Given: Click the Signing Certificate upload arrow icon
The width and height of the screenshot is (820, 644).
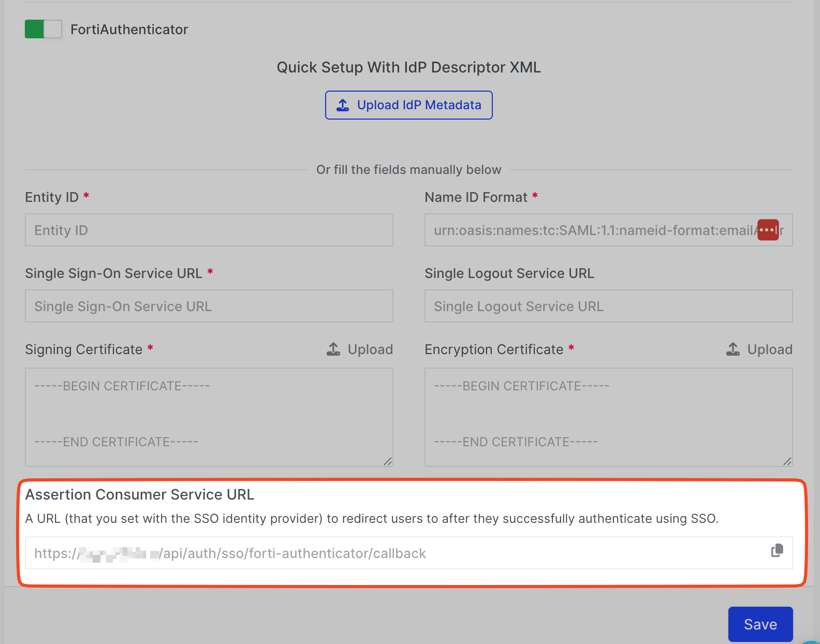Looking at the screenshot, I should (334, 349).
